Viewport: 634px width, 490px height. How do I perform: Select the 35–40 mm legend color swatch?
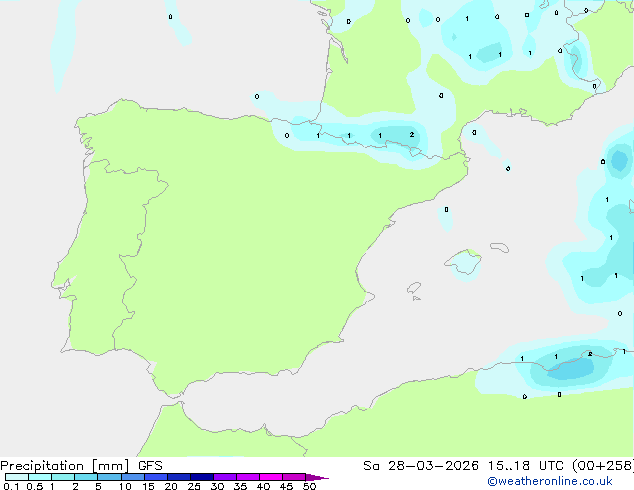[x=248, y=477]
